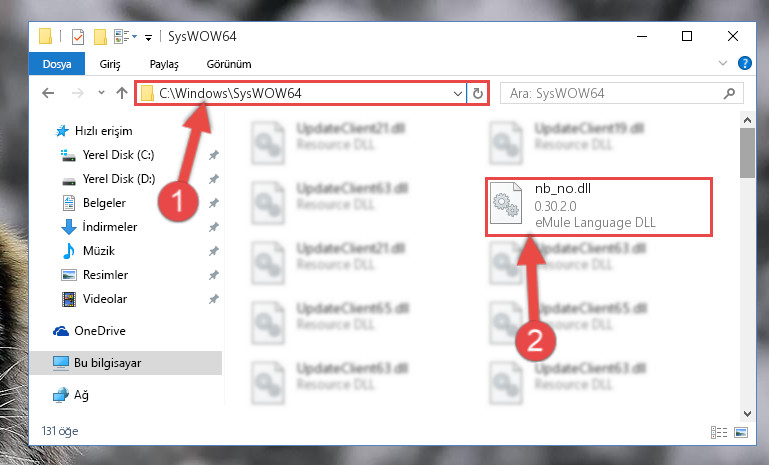The width and height of the screenshot is (769, 465).
Task: Click the Back navigation arrow
Action: click(48, 93)
